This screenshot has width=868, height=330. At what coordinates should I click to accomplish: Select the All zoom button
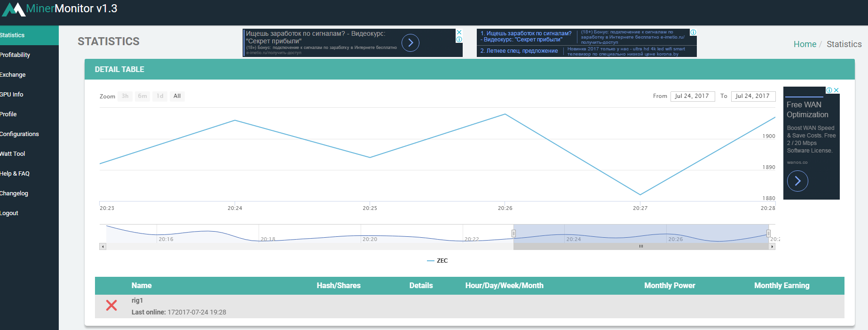point(177,96)
